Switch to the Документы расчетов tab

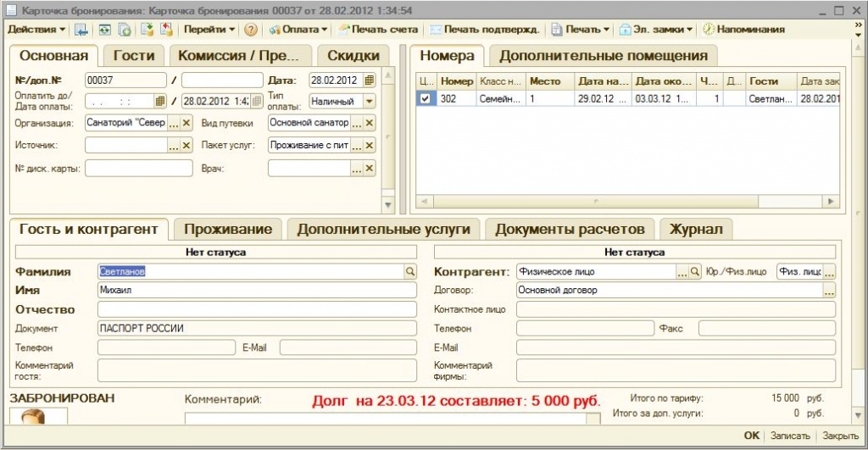570,229
